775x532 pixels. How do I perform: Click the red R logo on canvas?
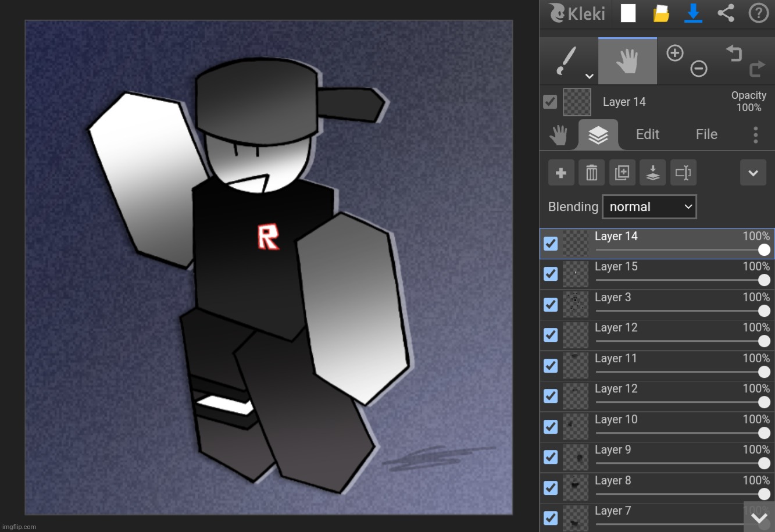coord(268,236)
